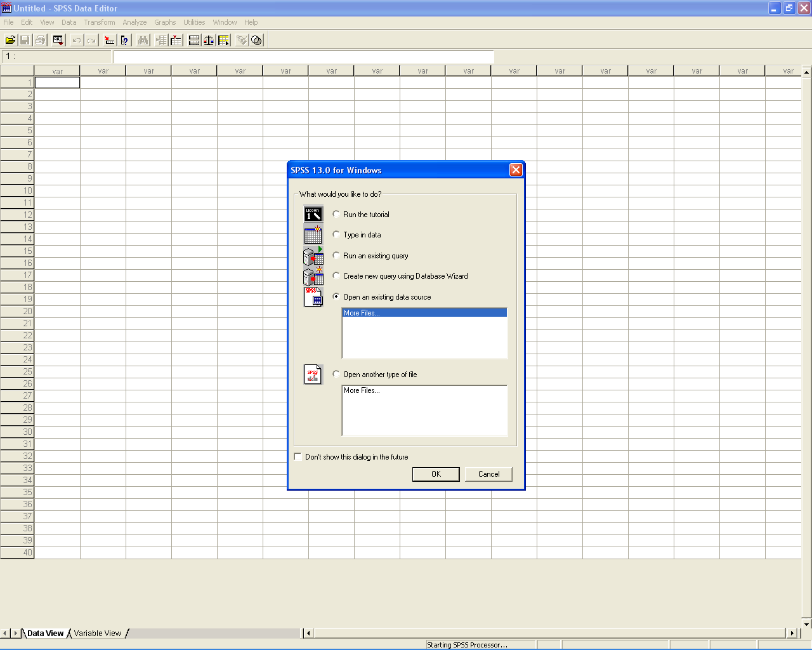Image resolution: width=812 pixels, height=650 pixels.
Task: Restore down the SPSS Data Editor window
Action: [789, 8]
